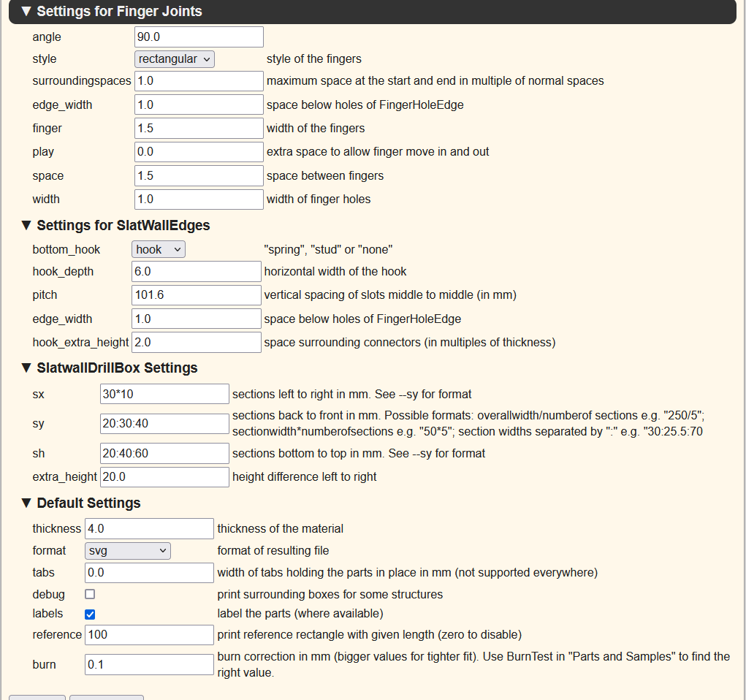Click the thickness input field
This screenshot has height=700, width=746.
149,529
